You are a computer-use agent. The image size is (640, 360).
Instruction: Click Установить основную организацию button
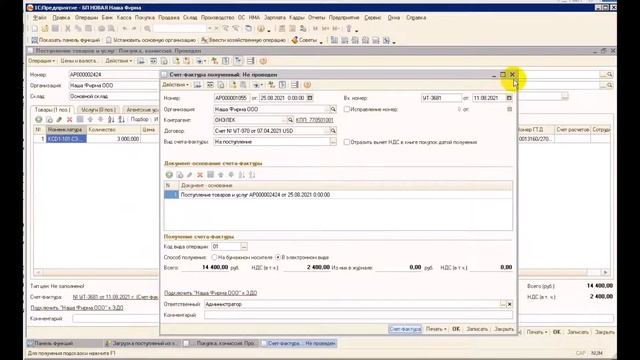tap(151, 40)
